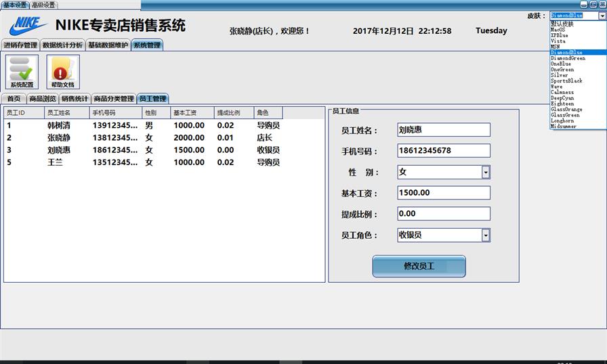This screenshot has width=607, height=364.
Task: Select the MacOS skin option
Action: pyautogui.click(x=559, y=30)
